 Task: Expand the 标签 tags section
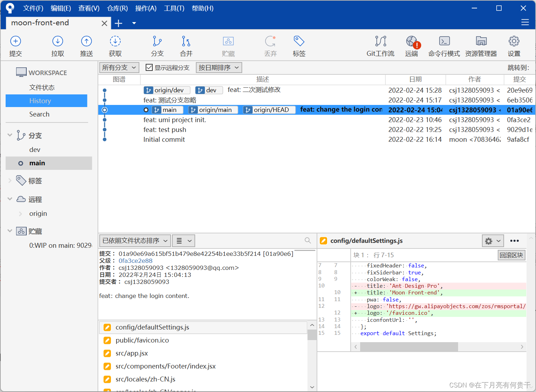pyautogui.click(x=10, y=180)
